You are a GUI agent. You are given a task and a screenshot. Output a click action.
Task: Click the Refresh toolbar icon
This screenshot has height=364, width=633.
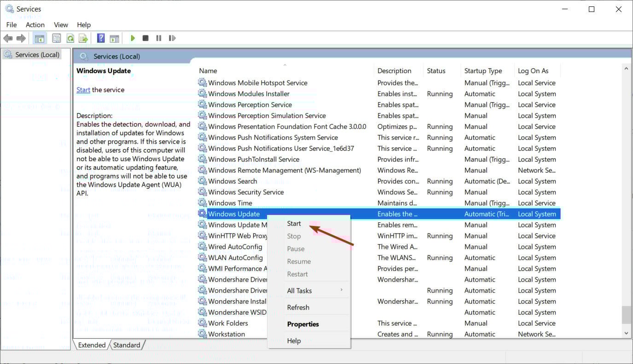point(70,38)
